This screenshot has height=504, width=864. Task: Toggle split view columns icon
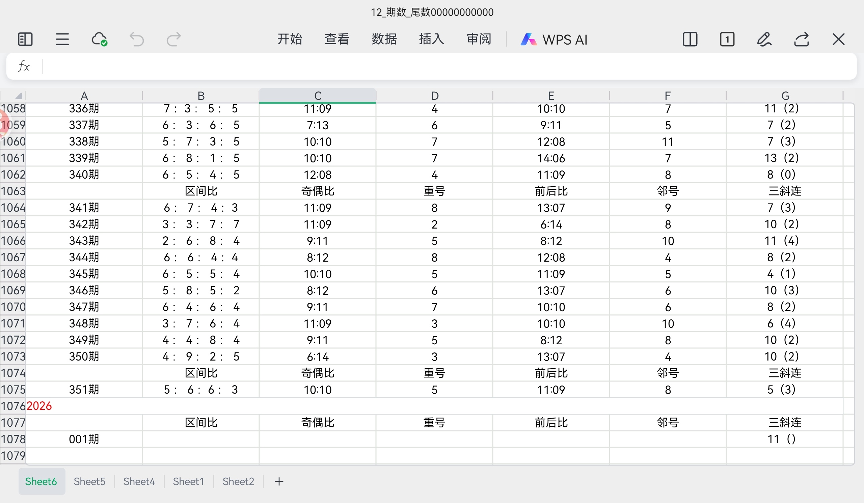(690, 39)
